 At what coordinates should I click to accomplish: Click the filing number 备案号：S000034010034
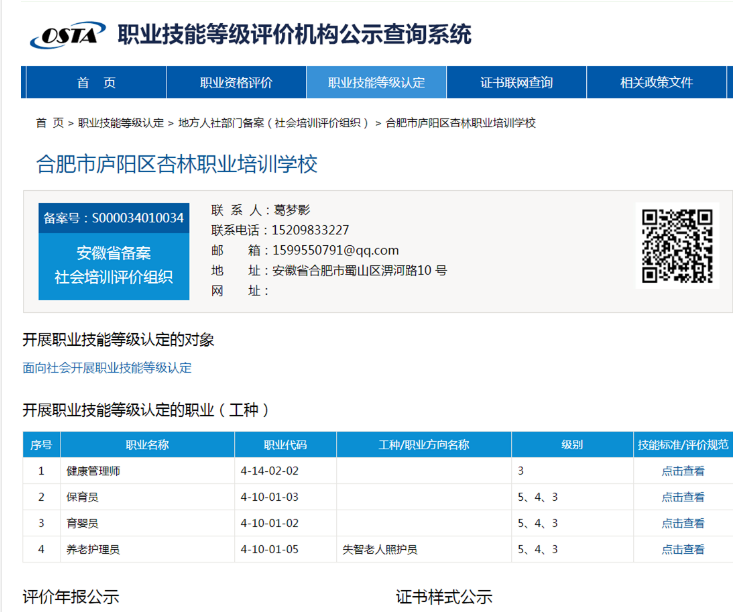114,218
